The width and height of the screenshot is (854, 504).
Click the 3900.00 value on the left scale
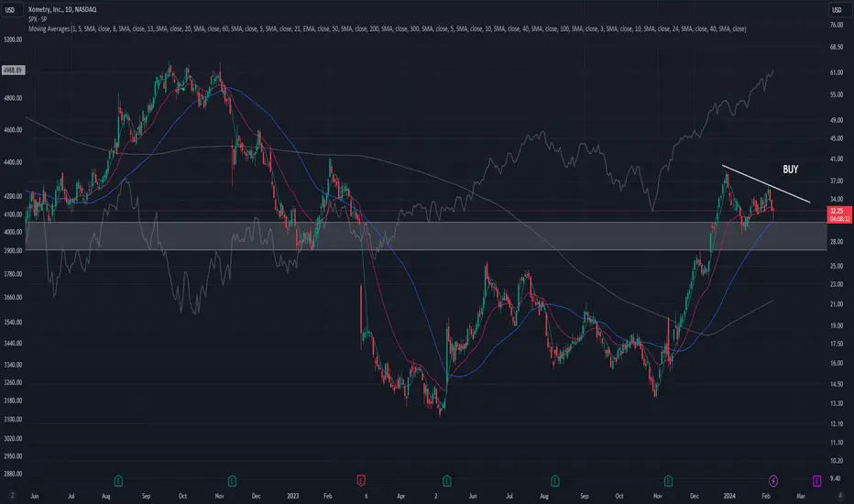pos(13,251)
